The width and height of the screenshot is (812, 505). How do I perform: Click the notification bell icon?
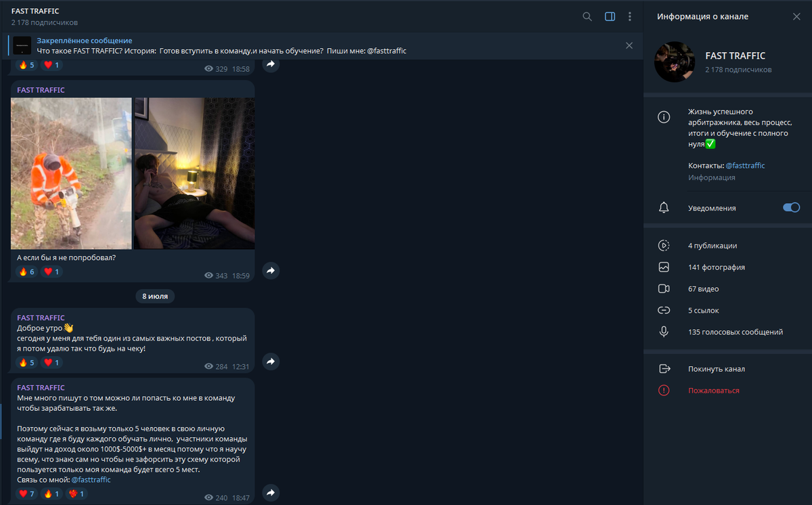pos(664,208)
